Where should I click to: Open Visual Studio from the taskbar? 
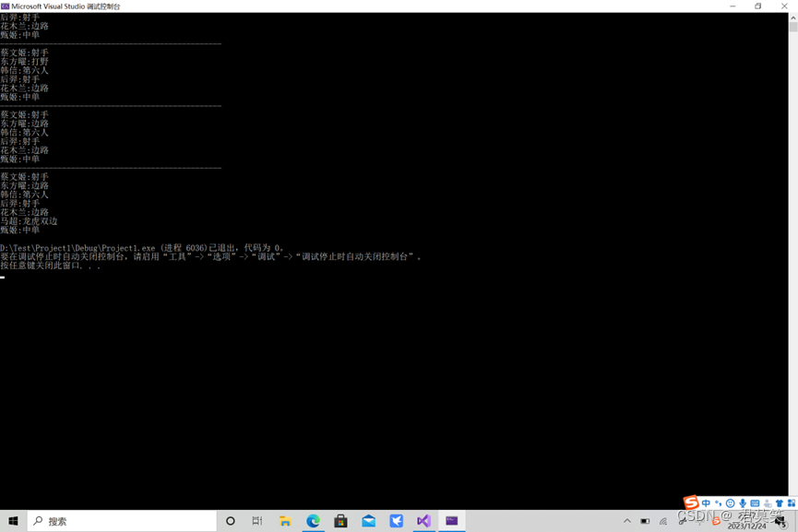423,521
